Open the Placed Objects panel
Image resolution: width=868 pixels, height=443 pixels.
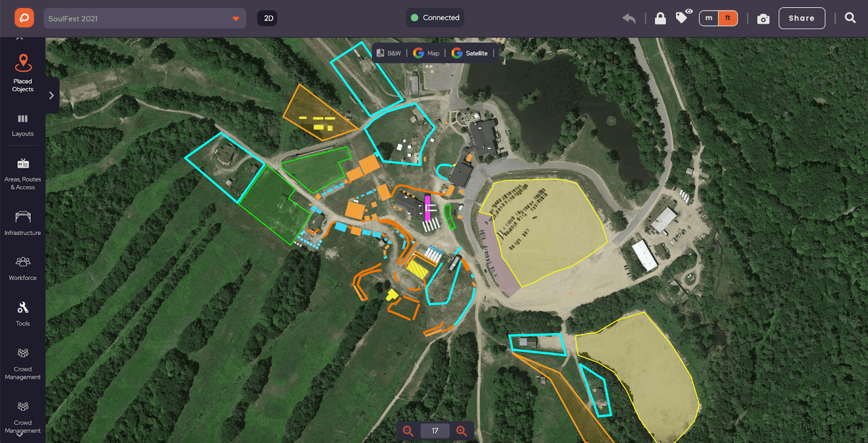pyautogui.click(x=23, y=73)
